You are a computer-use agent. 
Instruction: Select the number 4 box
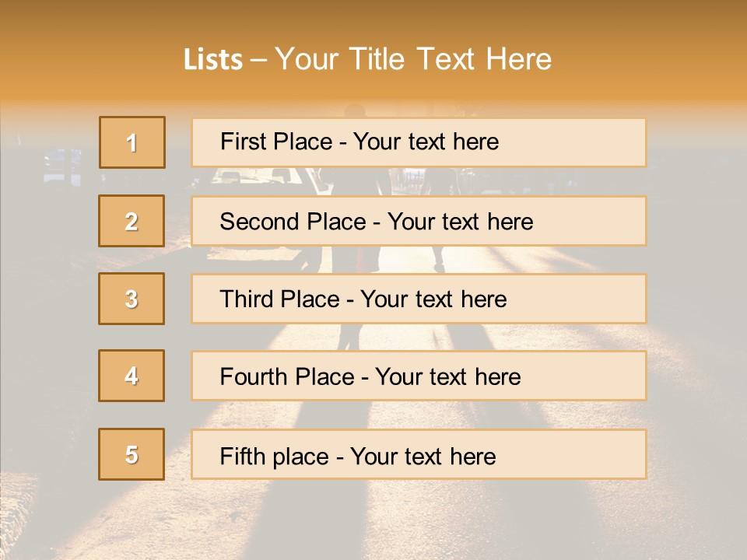(132, 376)
